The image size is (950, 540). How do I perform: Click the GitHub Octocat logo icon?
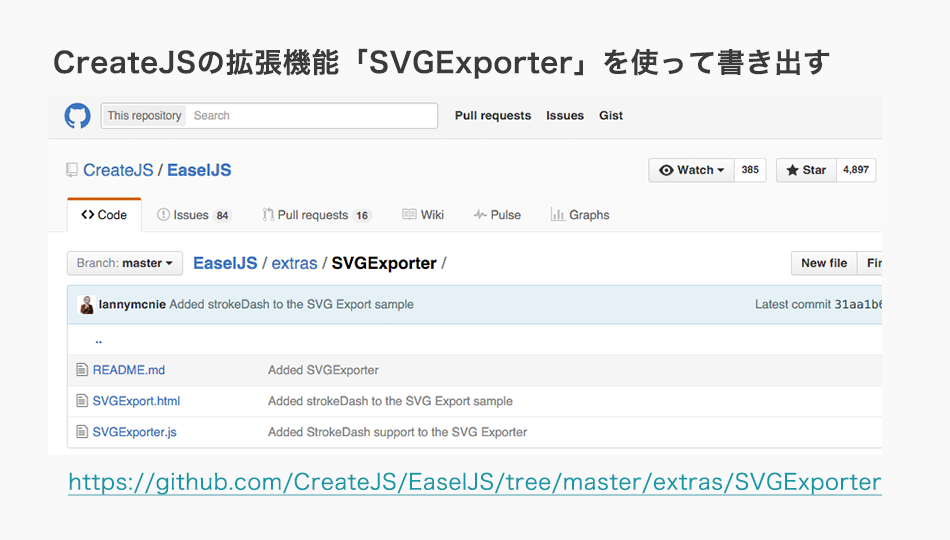(77, 116)
